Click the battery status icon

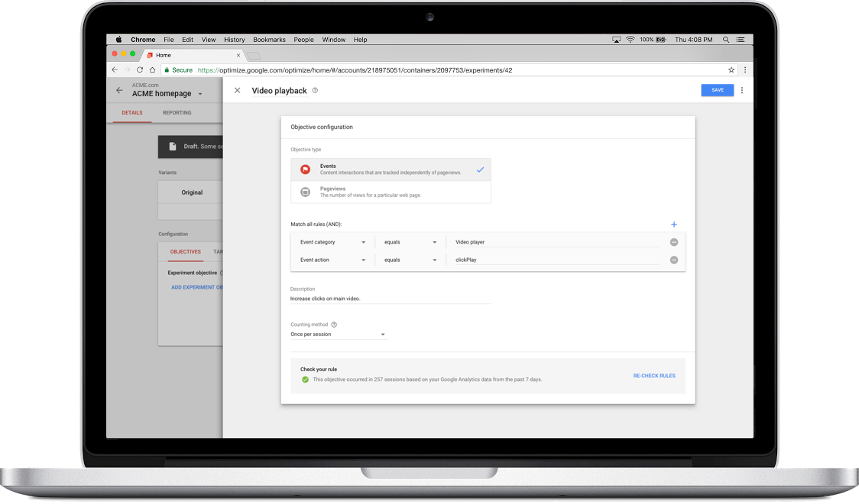(x=661, y=40)
